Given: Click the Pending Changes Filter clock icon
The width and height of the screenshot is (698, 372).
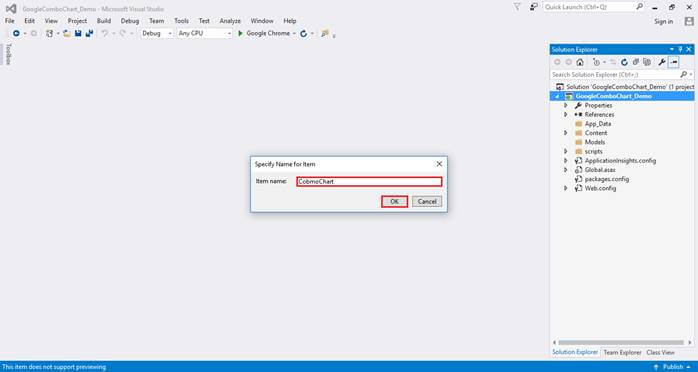Looking at the screenshot, I should (x=597, y=62).
